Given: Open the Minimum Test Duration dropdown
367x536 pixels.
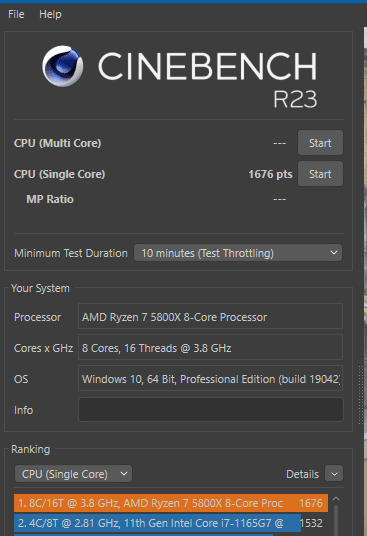Looking at the screenshot, I should point(238,253).
